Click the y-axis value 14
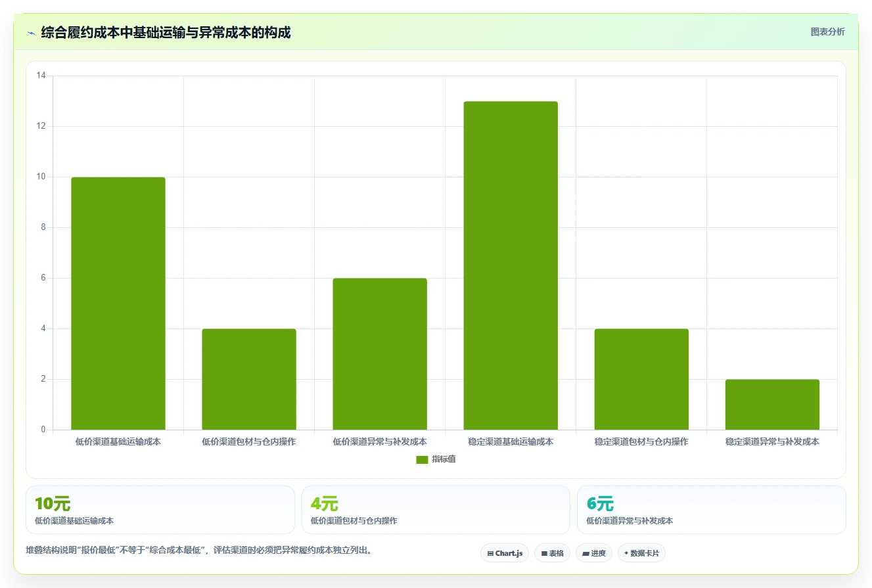This screenshot has width=872, height=588. tap(41, 76)
